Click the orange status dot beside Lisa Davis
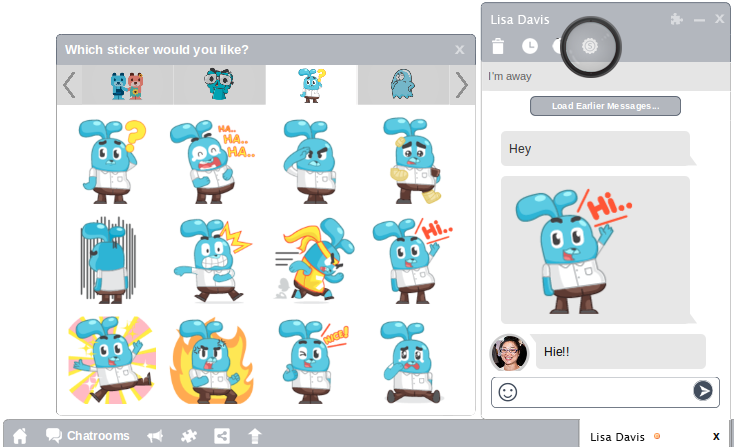 [657, 436]
